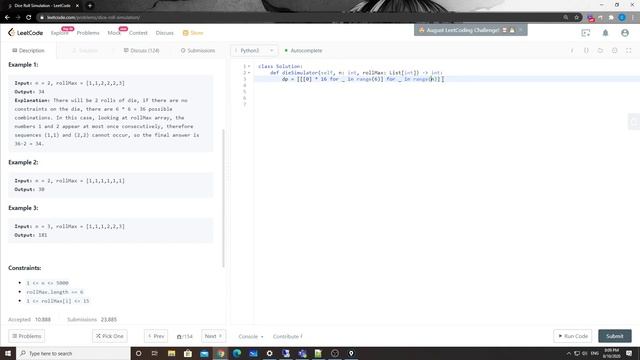This screenshot has height=360, width=640.
Task: Open the notifications bell
Action: [x=605, y=33]
